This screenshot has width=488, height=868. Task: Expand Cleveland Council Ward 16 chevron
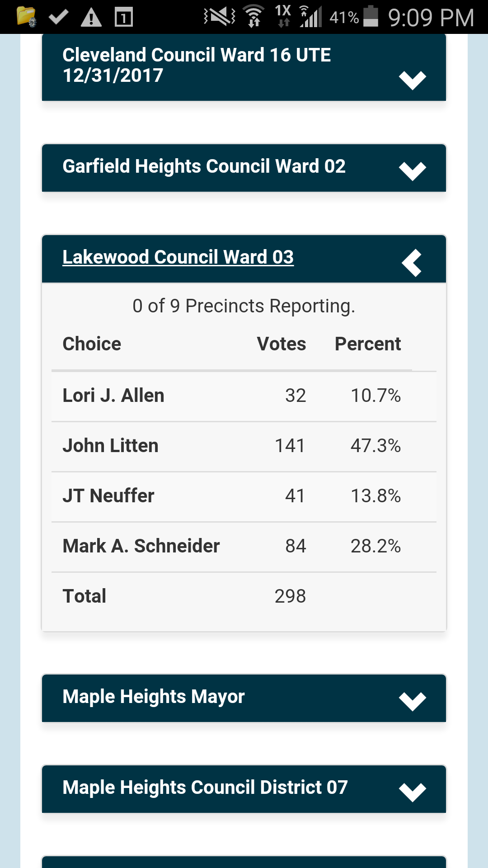point(413,80)
